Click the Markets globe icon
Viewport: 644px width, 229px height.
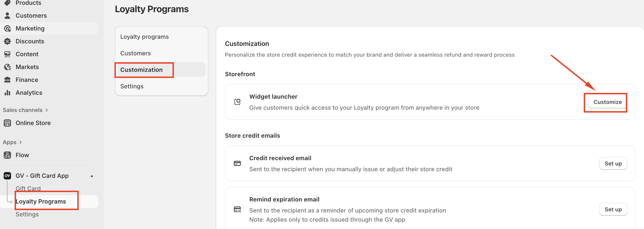point(8,67)
